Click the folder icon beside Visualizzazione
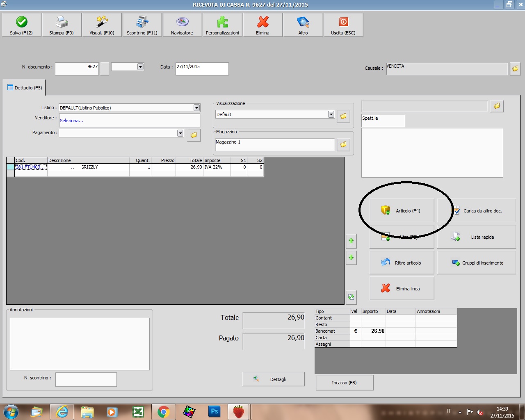 [x=343, y=116]
